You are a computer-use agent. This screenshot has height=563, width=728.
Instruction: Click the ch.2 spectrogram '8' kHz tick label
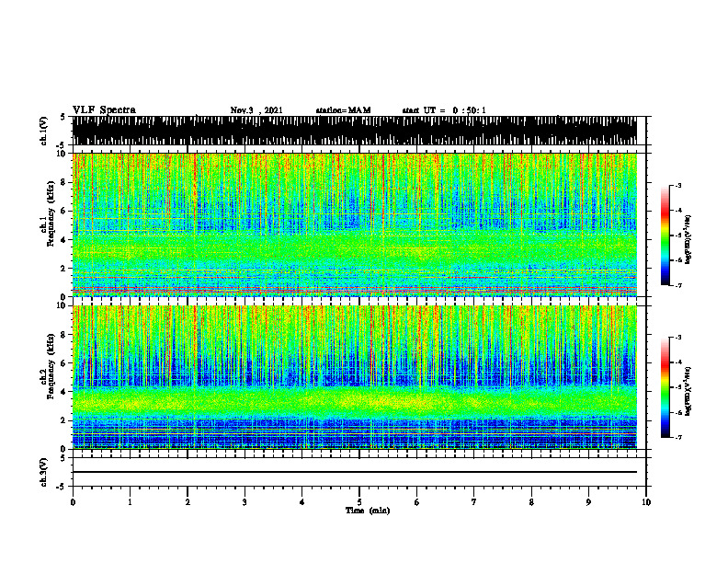64,335
